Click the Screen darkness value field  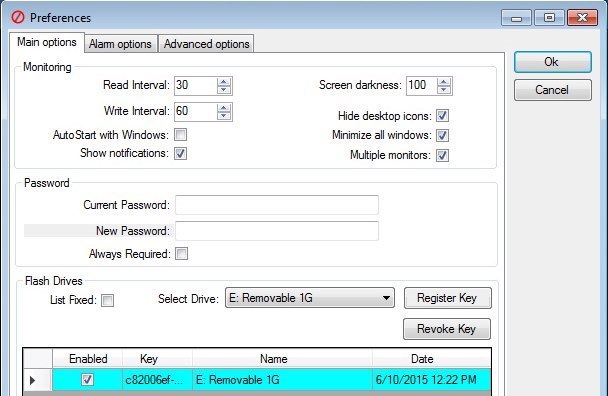click(421, 86)
